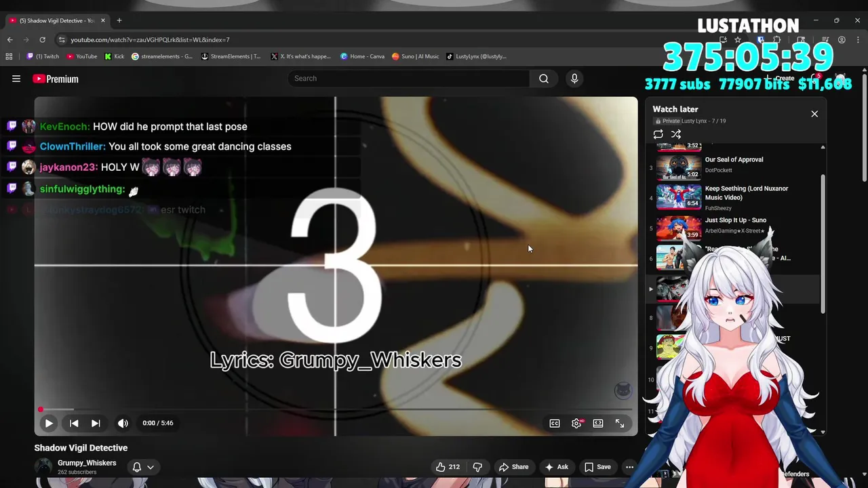Toggle shuffle playlist in Watch later

pyautogui.click(x=676, y=134)
